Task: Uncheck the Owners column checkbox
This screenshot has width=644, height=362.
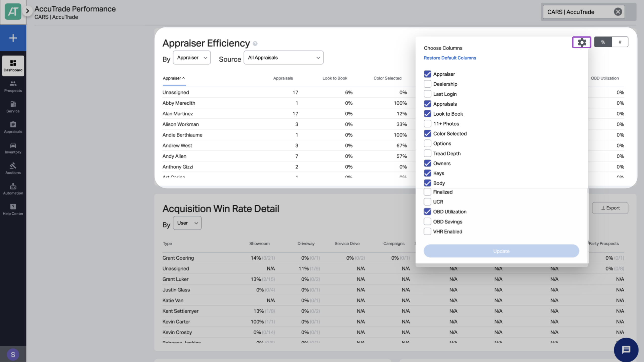Action: [427, 163]
